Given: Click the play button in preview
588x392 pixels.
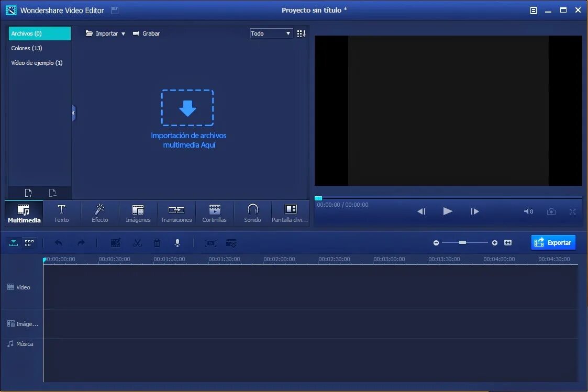Looking at the screenshot, I should click(447, 211).
